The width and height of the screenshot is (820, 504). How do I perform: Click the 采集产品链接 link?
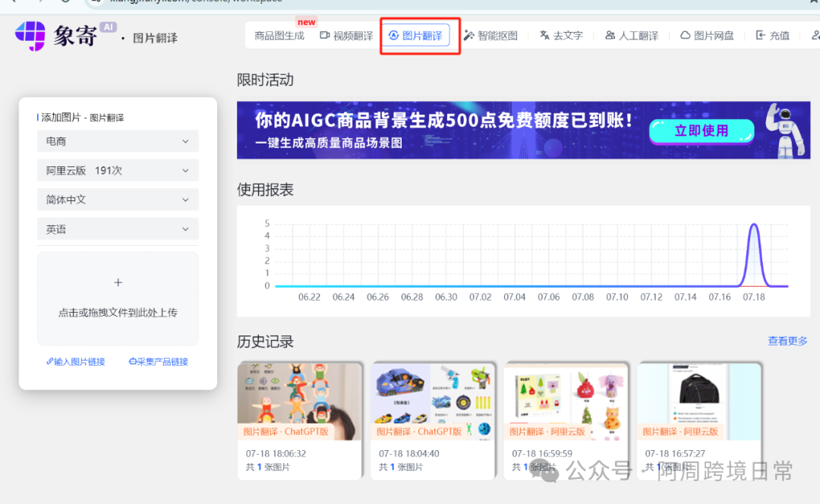click(159, 362)
